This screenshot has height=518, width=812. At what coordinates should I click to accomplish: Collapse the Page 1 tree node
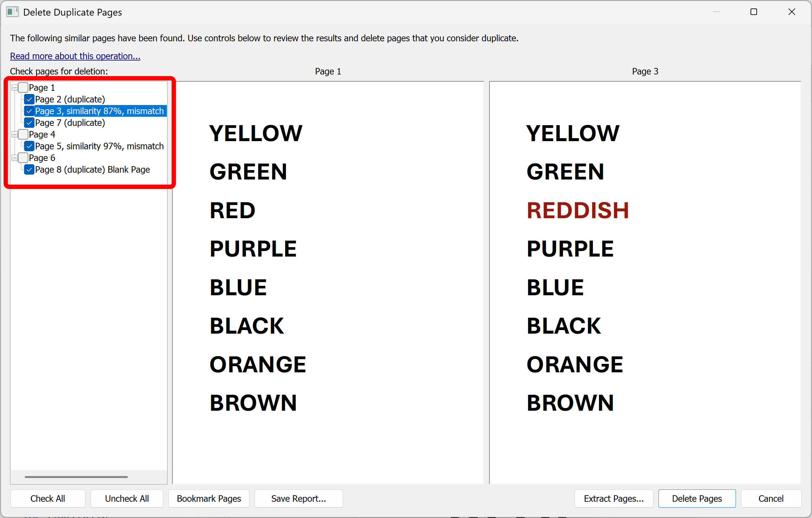pos(14,87)
